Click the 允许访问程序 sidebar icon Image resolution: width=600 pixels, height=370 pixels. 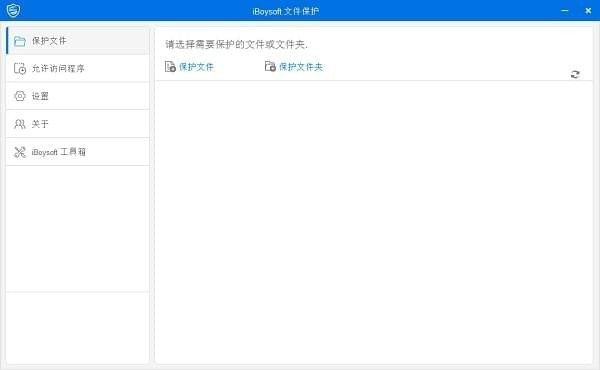20,68
